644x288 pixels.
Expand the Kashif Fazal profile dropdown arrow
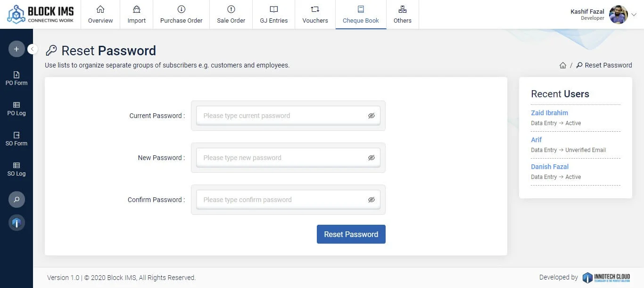[634, 15]
